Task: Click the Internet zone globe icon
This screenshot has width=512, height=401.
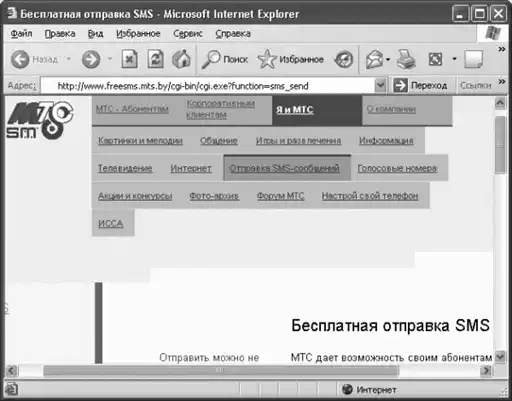Action: click(x=347, y=389)
